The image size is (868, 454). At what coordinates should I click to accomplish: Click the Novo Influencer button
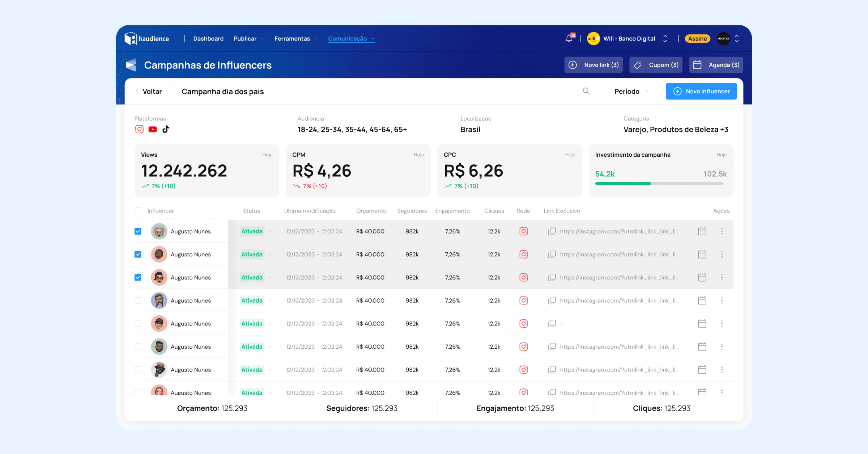[x=701, y=91]
